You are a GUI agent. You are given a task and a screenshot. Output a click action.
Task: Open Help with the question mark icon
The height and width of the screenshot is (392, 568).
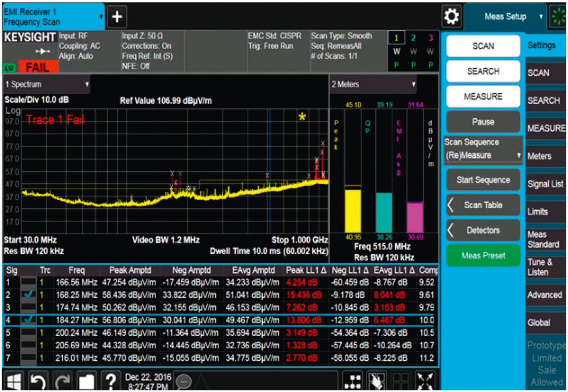111,381
